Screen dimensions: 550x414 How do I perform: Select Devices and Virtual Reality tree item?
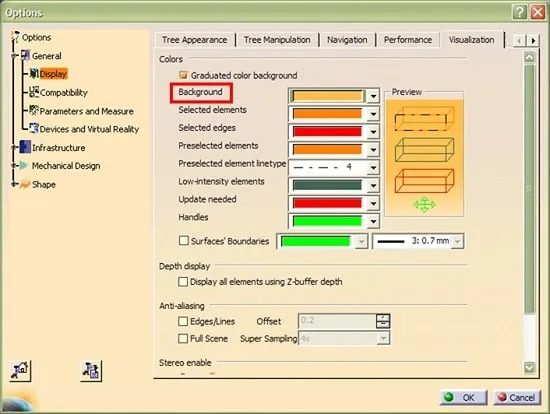89,129
